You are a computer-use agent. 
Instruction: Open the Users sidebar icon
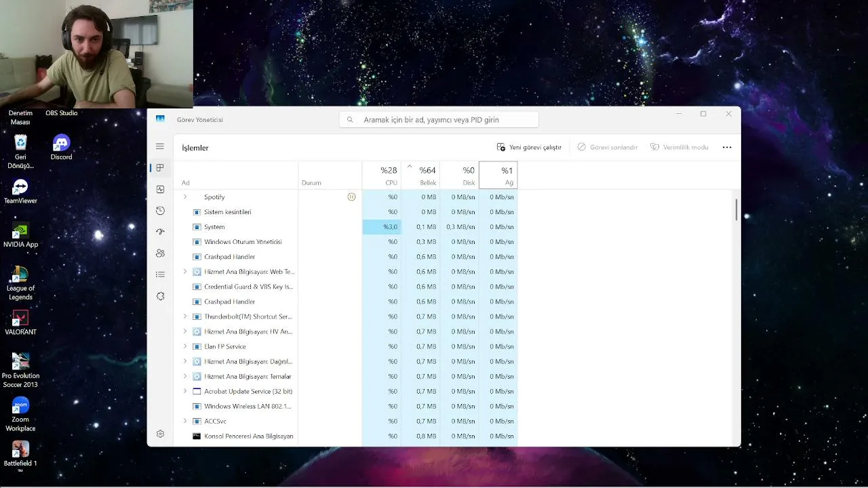[160, 253]
